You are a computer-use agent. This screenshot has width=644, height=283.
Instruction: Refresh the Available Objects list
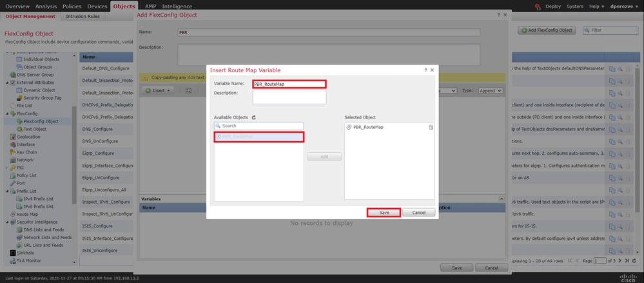click(x=254, y=117)
